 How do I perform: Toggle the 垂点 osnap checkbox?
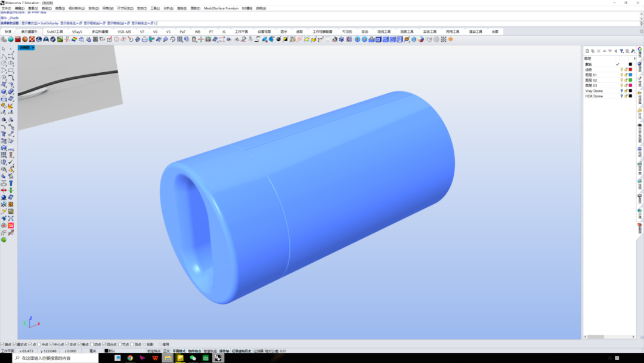(x=80, y=344)
